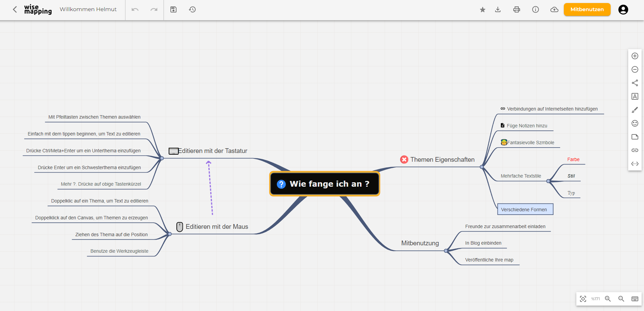
Task: Add a topic with the plus circle icon
Action: (635, 56)
